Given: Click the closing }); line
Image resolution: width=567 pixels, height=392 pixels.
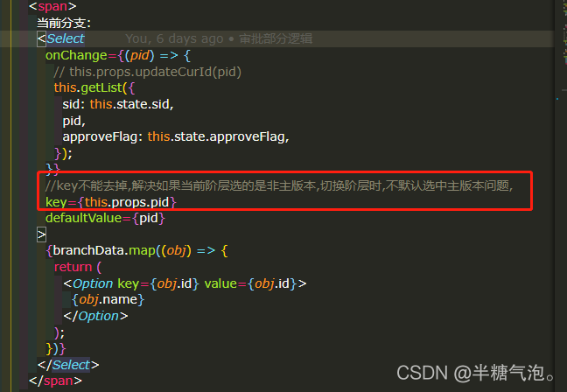Looking at the screenshot, I should tap(63, 153).
